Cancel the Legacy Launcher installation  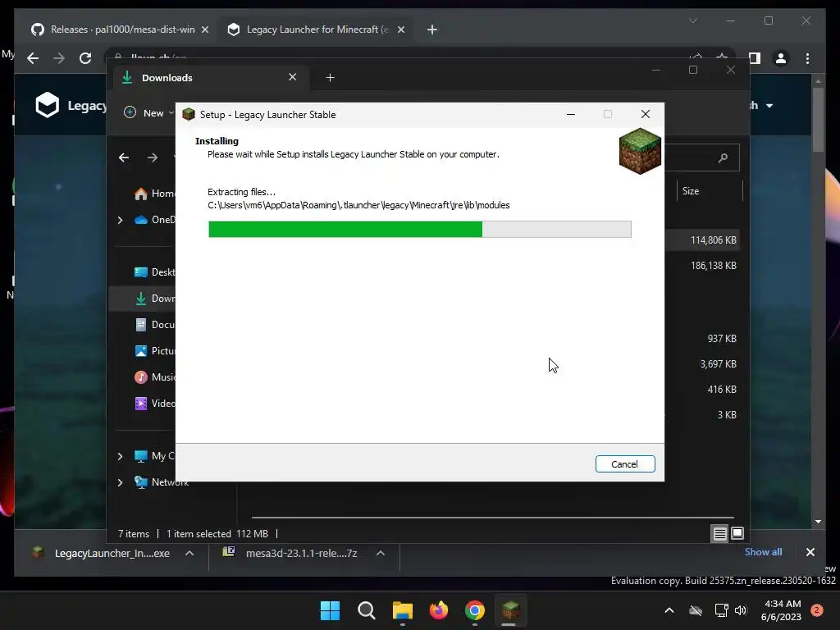pos(624,464)
